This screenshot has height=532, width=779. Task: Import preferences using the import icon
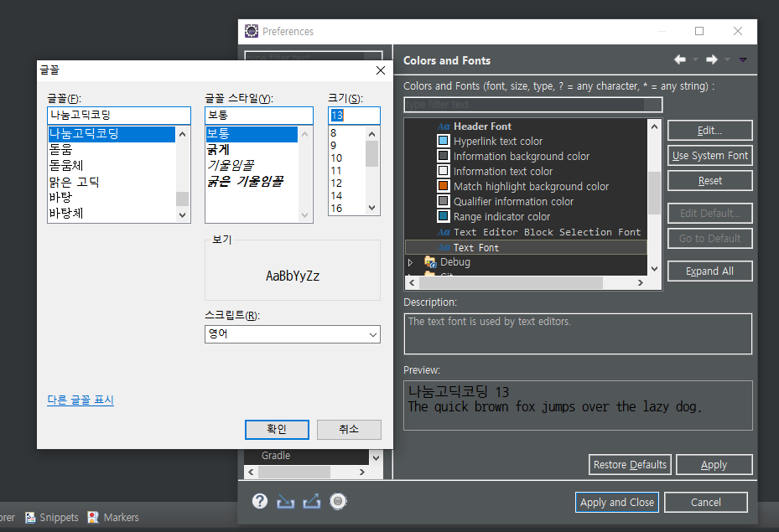(x=285, y=501)
